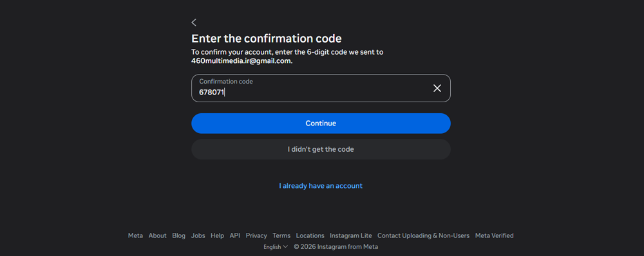Visit the About footer link
Viewport: 644px width, 256px height.
[157, 235]
